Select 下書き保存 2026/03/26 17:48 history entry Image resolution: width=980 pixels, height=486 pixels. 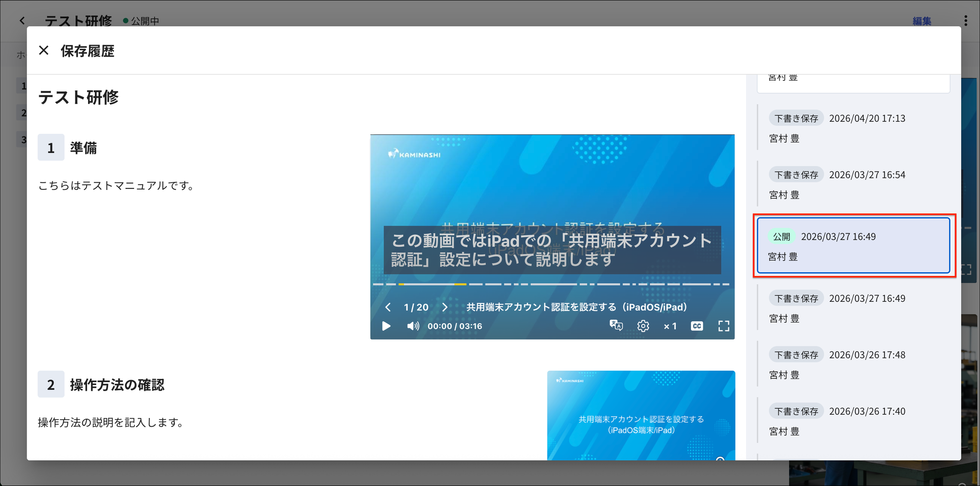tap(854, 365)
